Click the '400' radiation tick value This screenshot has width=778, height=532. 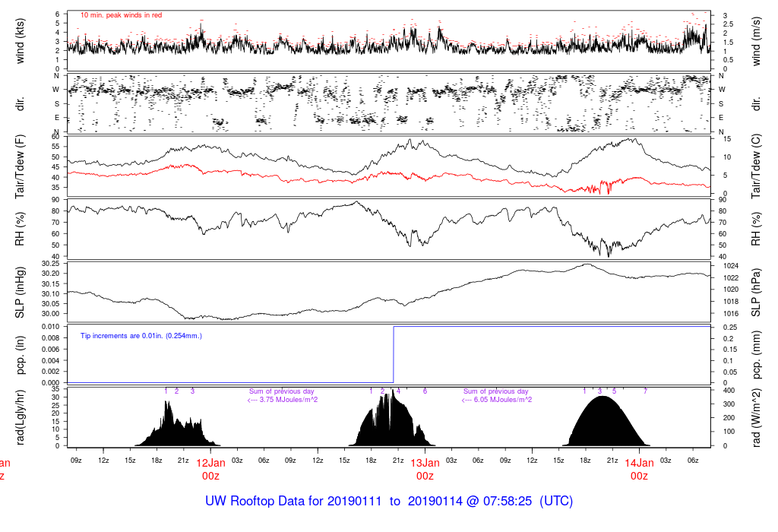[729, 391]
